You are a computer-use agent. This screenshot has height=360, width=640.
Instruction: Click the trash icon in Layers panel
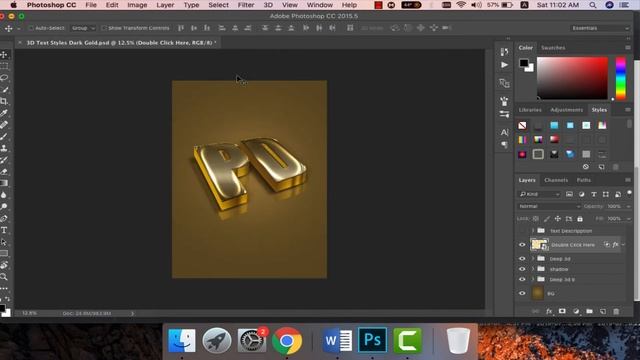point(616,311)
